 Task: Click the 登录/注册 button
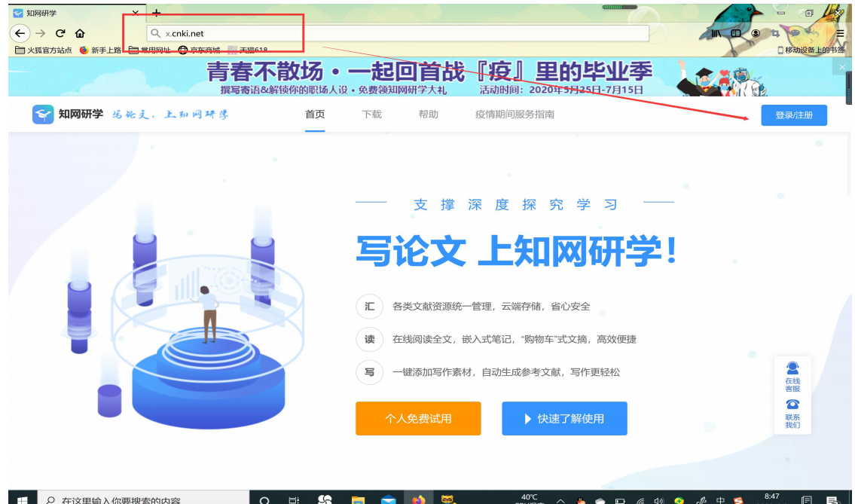coord(793,115)
